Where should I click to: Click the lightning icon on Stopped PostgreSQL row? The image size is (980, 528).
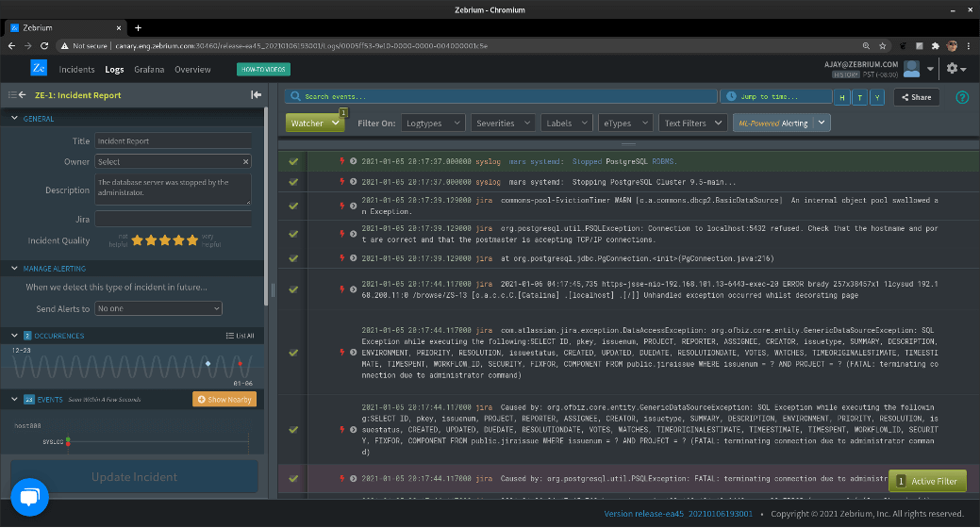click(341, 161)
